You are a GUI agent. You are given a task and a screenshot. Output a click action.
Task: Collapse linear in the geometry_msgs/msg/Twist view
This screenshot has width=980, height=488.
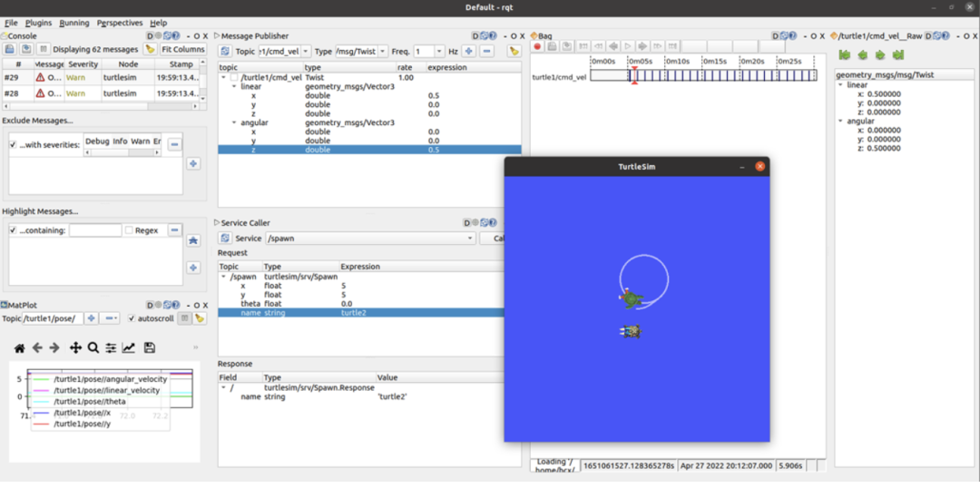coord(840,84)
